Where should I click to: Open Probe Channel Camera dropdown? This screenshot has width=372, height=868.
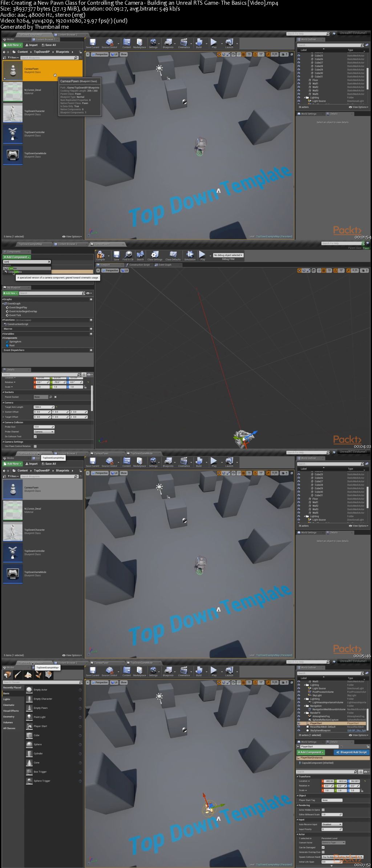pos(44,431)
